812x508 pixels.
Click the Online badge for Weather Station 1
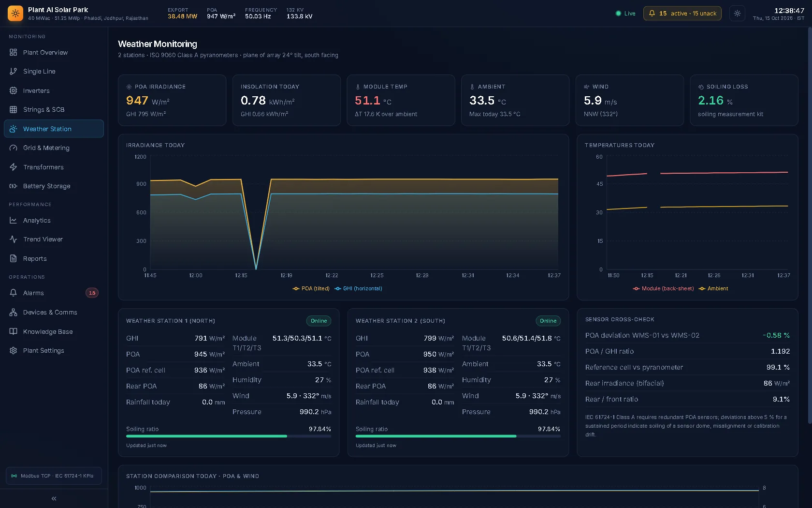[319, 321]
